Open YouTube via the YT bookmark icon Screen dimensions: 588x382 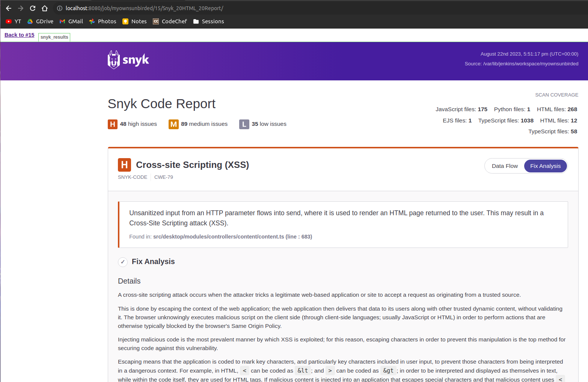(8, 21)
